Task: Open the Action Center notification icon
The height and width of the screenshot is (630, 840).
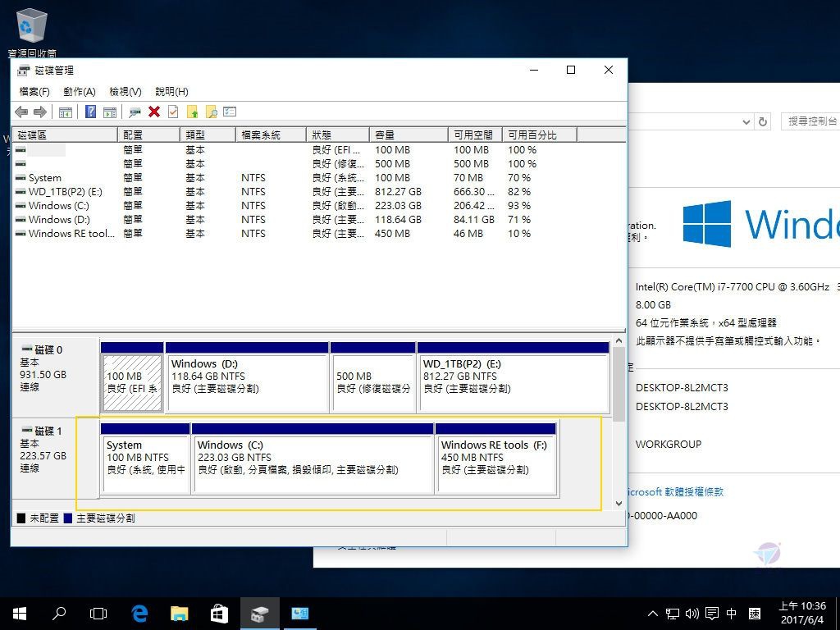Action: (712, 614)
